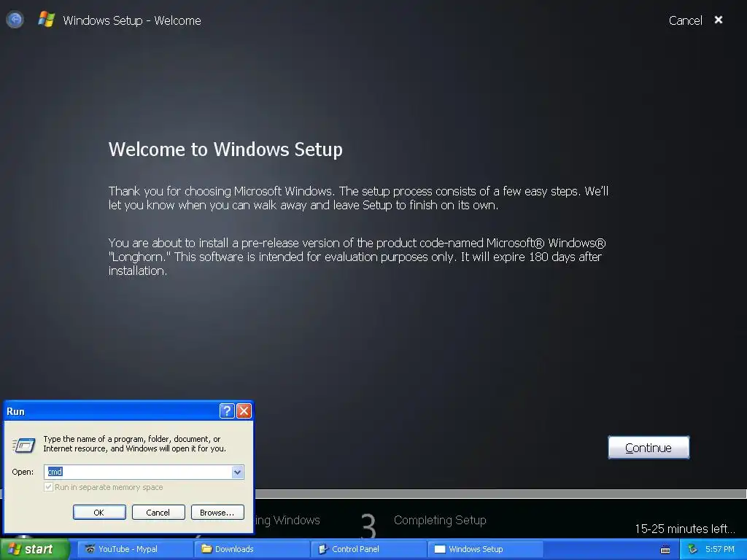This screenshot has width=747, height=560.
Task: Switch to Control Panel in taskbar
Action: click(x=368, y=549)
